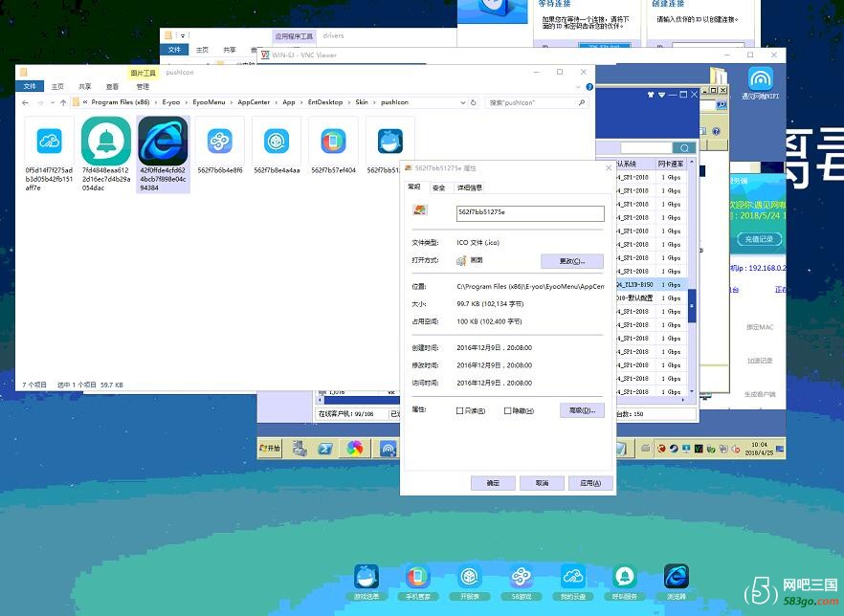Open the recent locations dropdown arrow
Screen dimensions: 844x616
(x=53, y=102)
